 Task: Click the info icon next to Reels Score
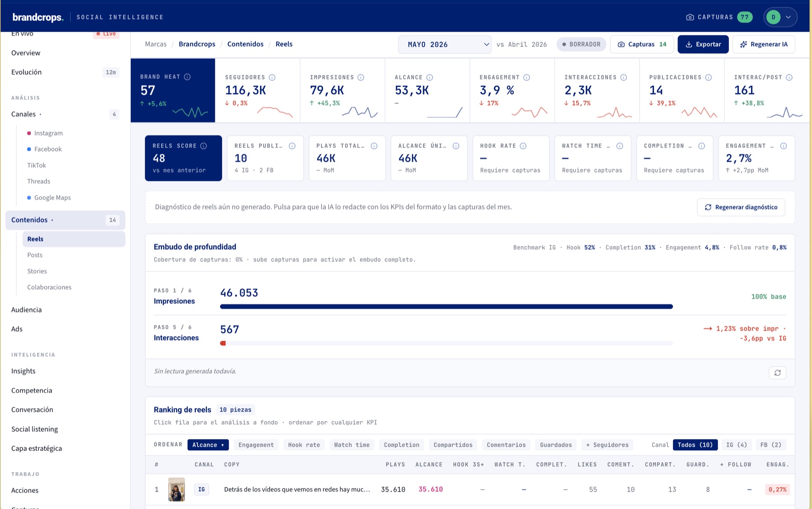(x=203, y=146)
